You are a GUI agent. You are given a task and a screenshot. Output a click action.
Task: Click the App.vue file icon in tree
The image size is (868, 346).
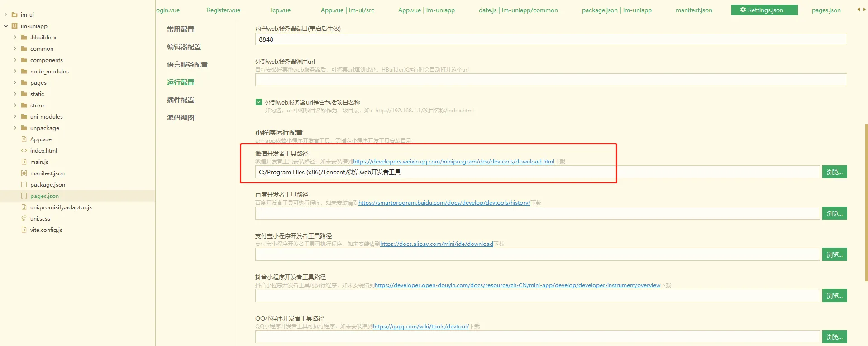[24, 139]
